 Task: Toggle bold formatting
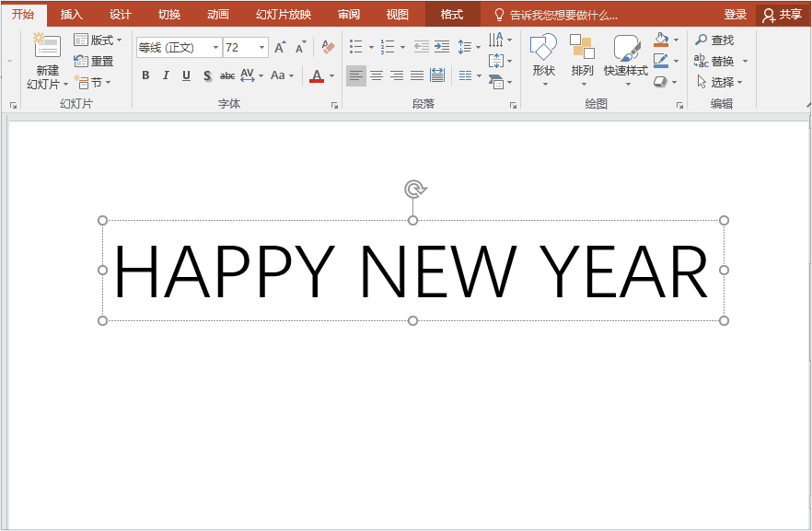(x=145, y=75)
